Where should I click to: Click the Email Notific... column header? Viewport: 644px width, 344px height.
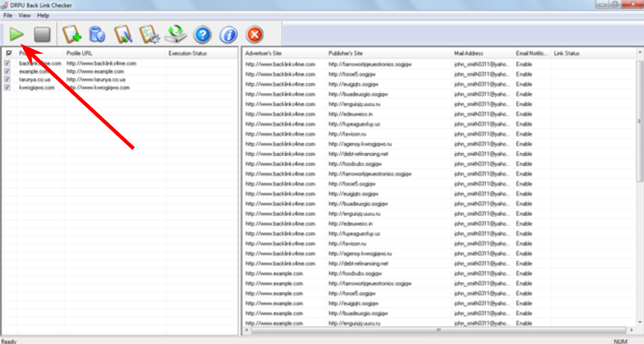click(532, 53)
